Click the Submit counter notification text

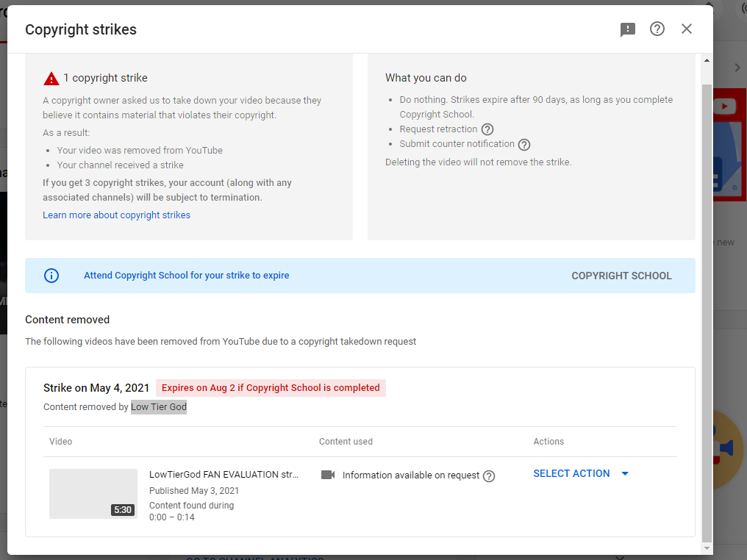pos(457,144)
